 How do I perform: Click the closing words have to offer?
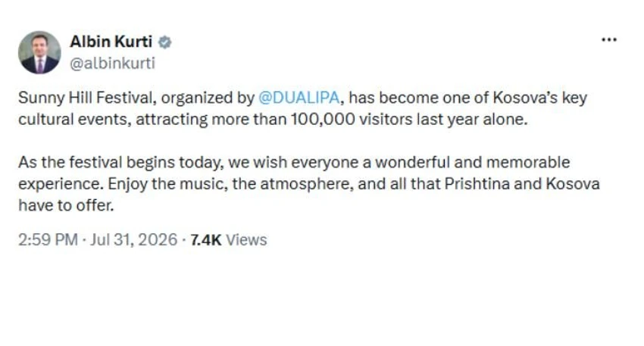pyautogui.click(x=66, y=205)
